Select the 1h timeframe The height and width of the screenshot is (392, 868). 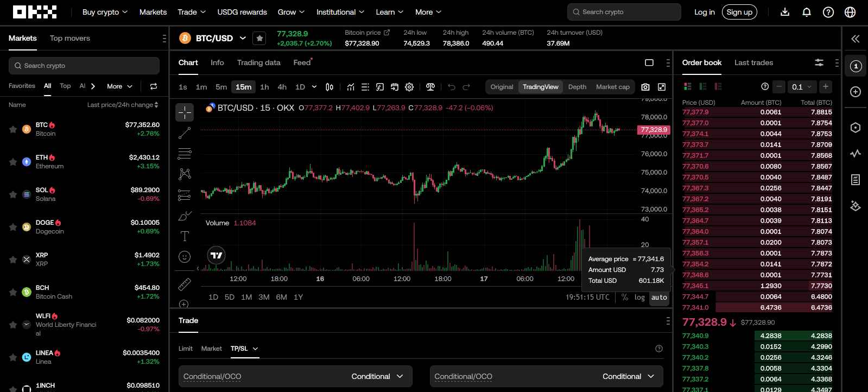pyautogui.click(x=264, y=87)
